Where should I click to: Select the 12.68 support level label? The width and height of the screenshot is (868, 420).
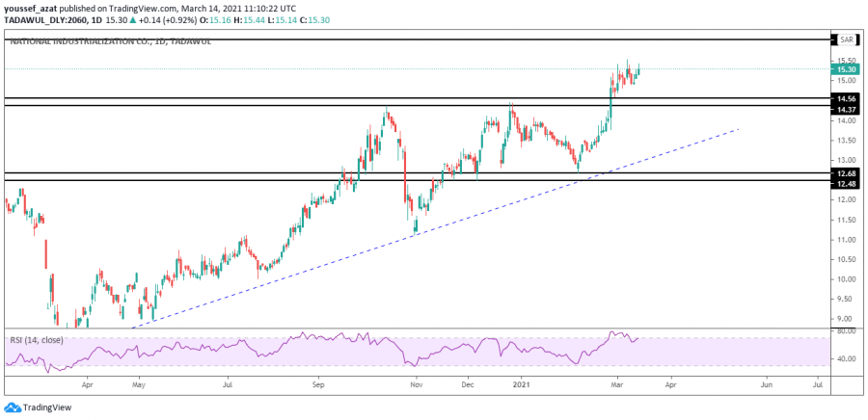(x=846, y=173)
